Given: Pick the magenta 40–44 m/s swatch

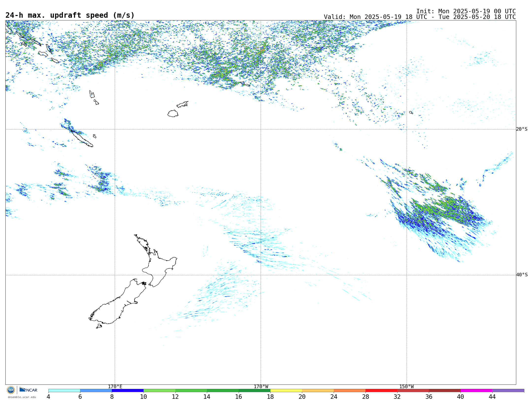Looking at the screenshot, I should [x=477, y=391].
